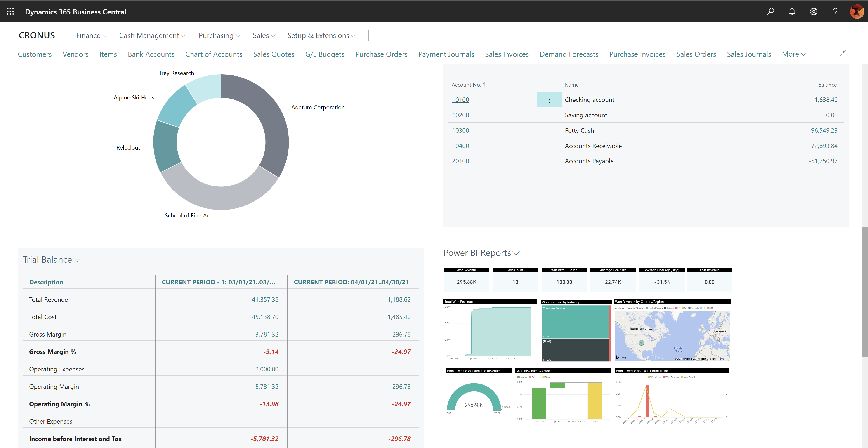Expand the Setup & Extensions menu
This screenshot has width=868, height=448.
pos(321,35)
